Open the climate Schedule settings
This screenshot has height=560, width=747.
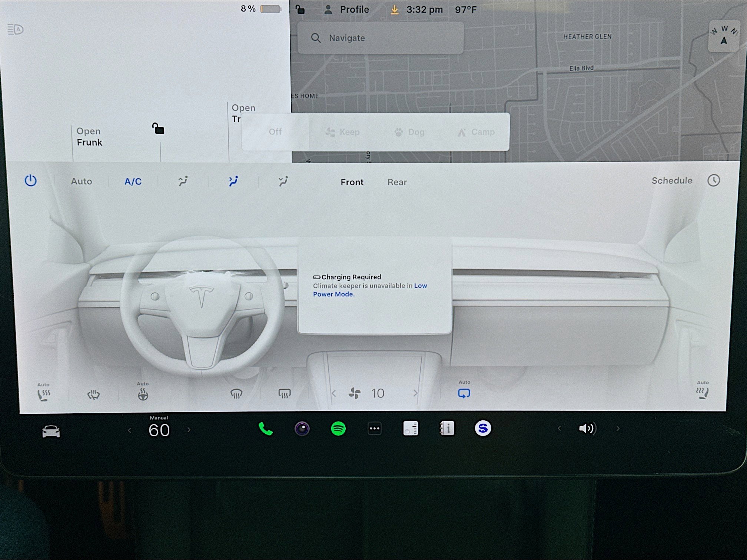pyautogui.click(x=672, y=180)
